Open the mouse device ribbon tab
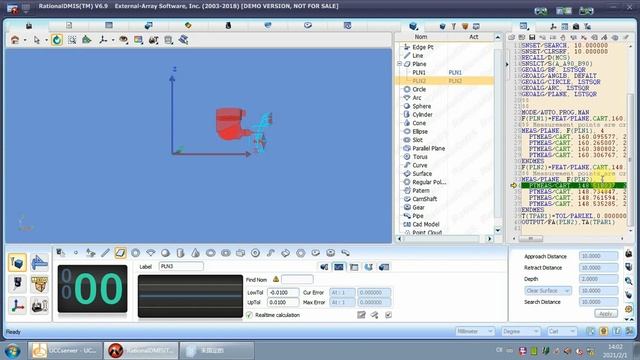This screenshot has width=640, height=360. [228, 25]
